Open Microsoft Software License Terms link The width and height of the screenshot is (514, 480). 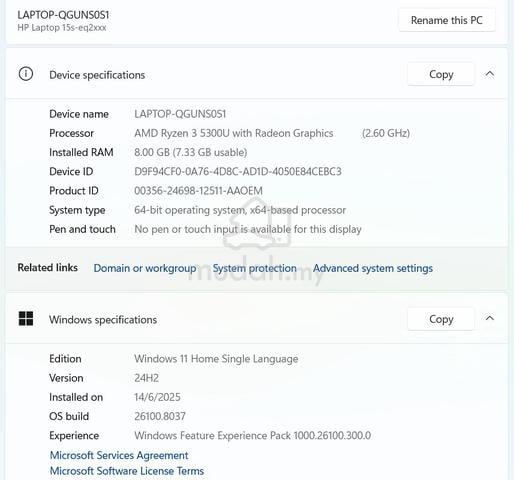click(x=127, y=471)
